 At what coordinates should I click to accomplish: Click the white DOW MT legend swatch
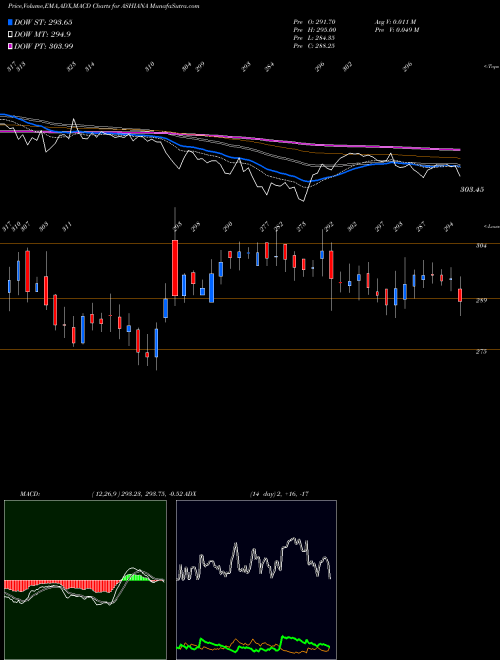coord(10,34)
